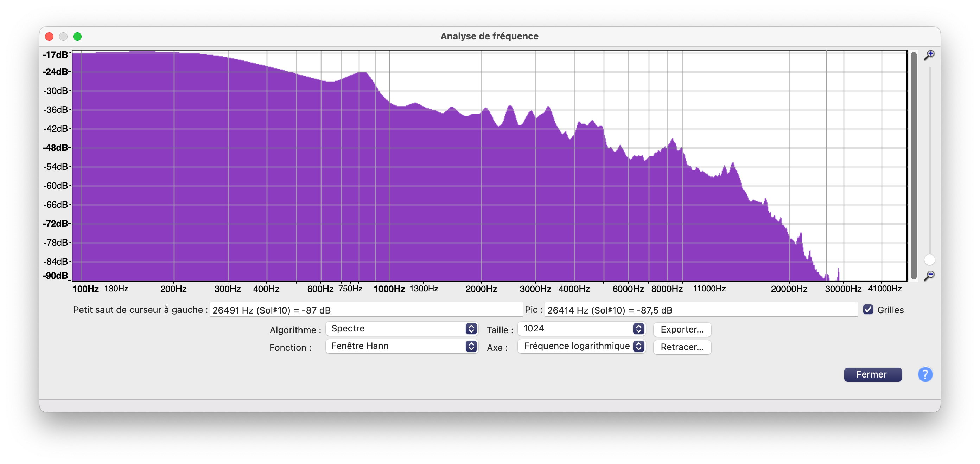Click the -72dB axis label
980x464 pixels.
point(55,224)
